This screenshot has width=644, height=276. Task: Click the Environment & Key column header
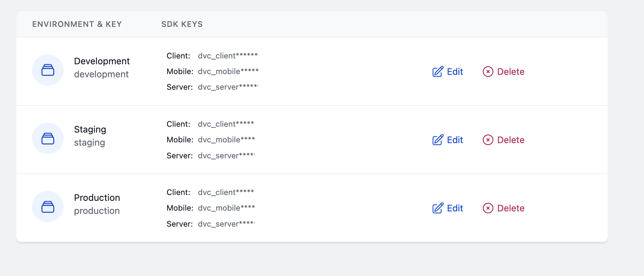pyautogui.click(x=77, y=24)
